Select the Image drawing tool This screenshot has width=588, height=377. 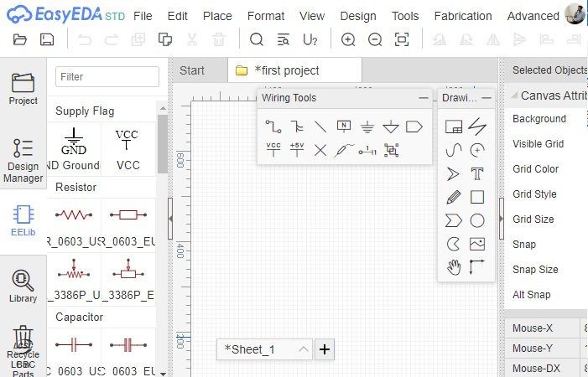[477, 244]
